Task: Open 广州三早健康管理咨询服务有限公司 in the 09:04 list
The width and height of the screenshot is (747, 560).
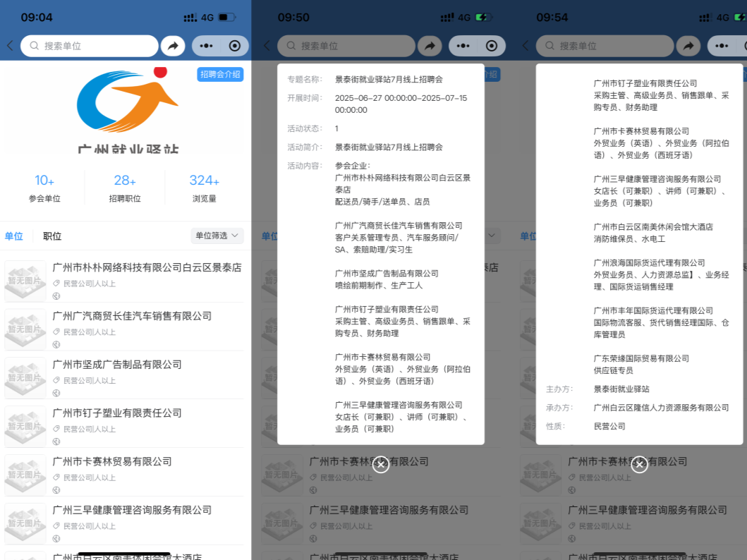Action: [124, 523]
